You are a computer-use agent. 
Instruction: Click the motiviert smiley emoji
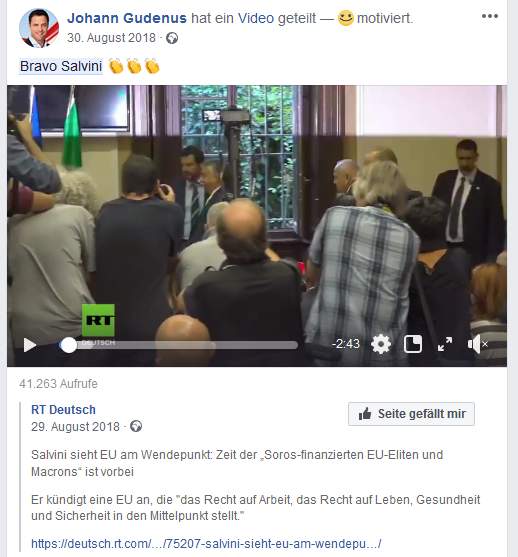pos(346,18)
